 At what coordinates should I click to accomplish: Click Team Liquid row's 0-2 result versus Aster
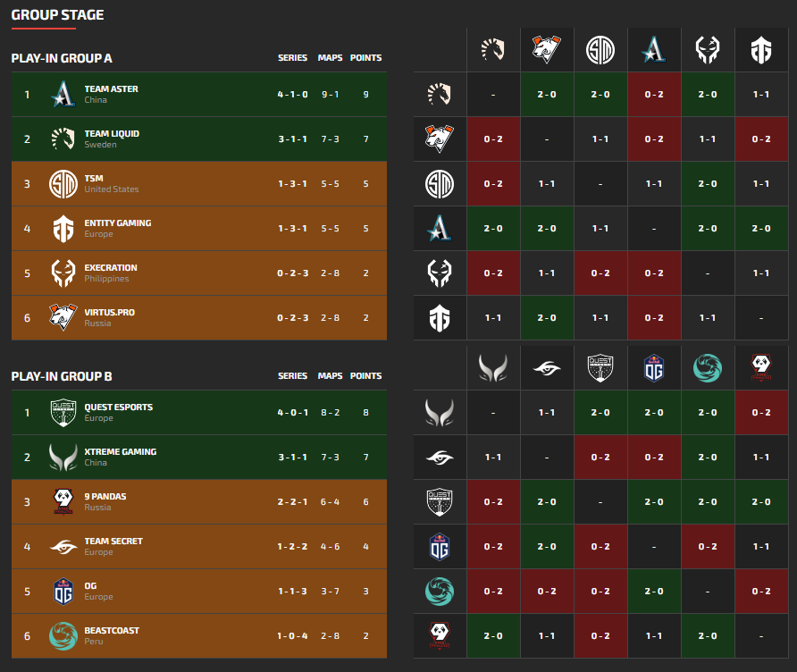(654, 94)
